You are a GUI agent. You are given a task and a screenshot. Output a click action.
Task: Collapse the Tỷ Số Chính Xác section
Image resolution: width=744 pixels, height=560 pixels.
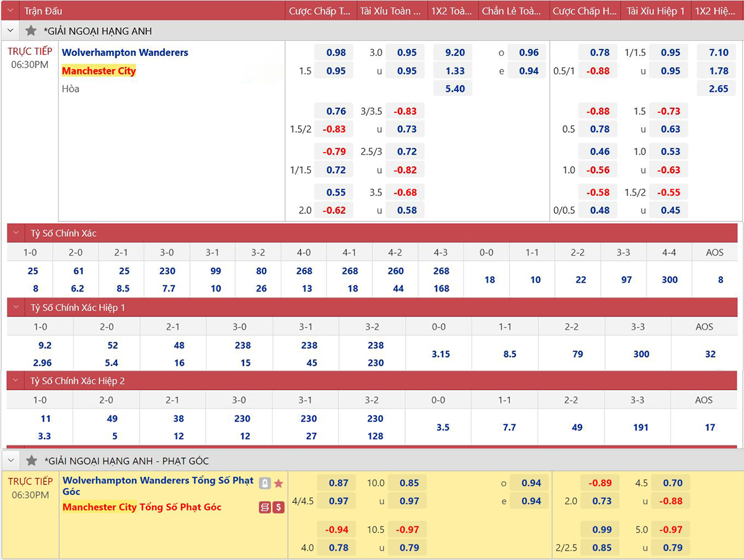(x=17, y=233)
